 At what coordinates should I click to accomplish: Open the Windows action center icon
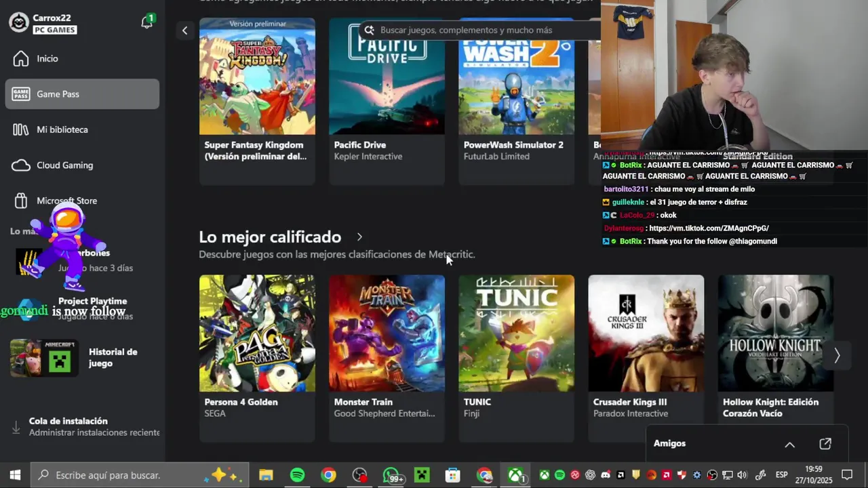coord(847,475)
